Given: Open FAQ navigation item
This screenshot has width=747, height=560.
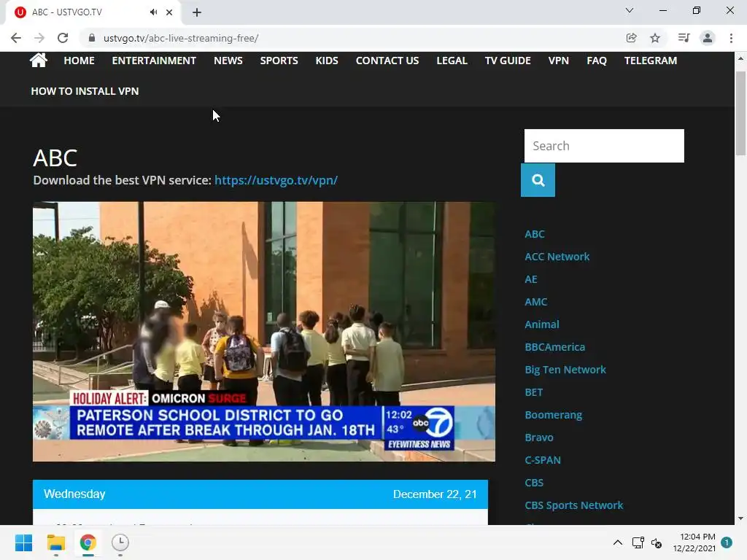Looking at the screenshot, I should tap(597, 61).
